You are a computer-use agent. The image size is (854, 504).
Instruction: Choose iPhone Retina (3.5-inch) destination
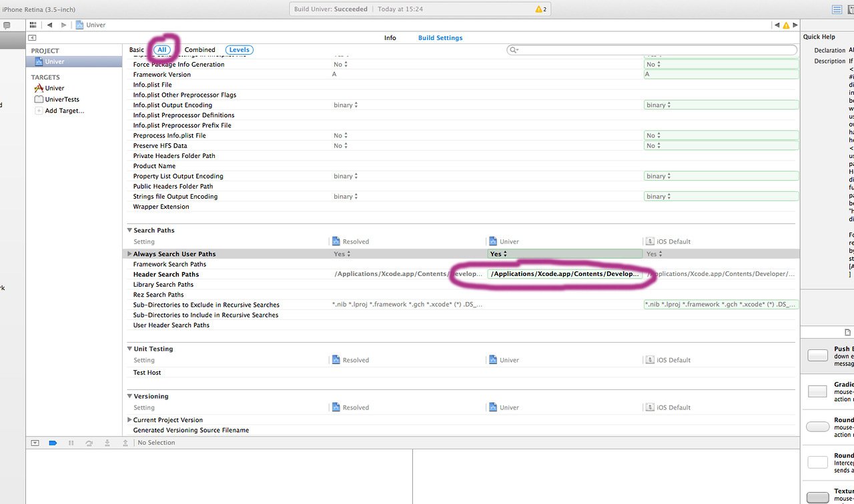[39, 9]
